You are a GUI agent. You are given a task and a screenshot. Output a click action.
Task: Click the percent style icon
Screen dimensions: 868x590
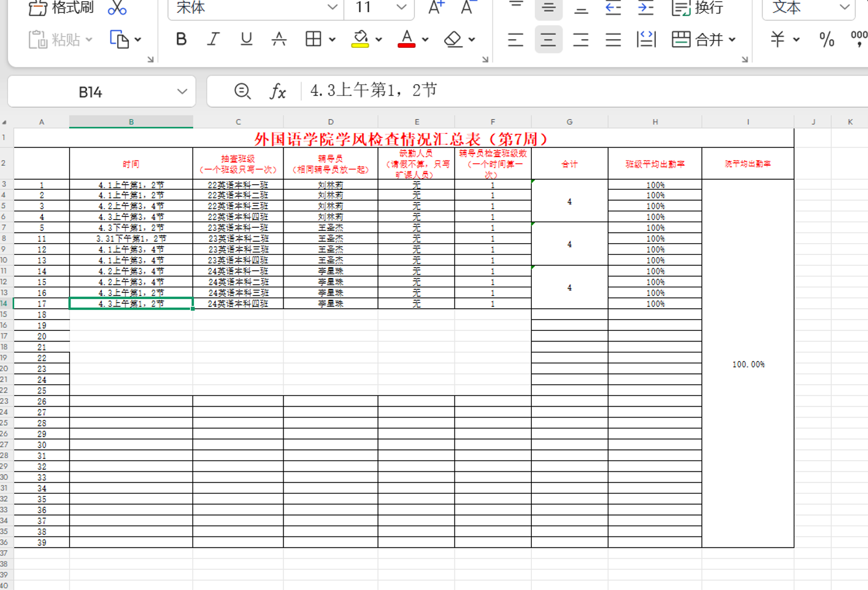click(826, 39)
